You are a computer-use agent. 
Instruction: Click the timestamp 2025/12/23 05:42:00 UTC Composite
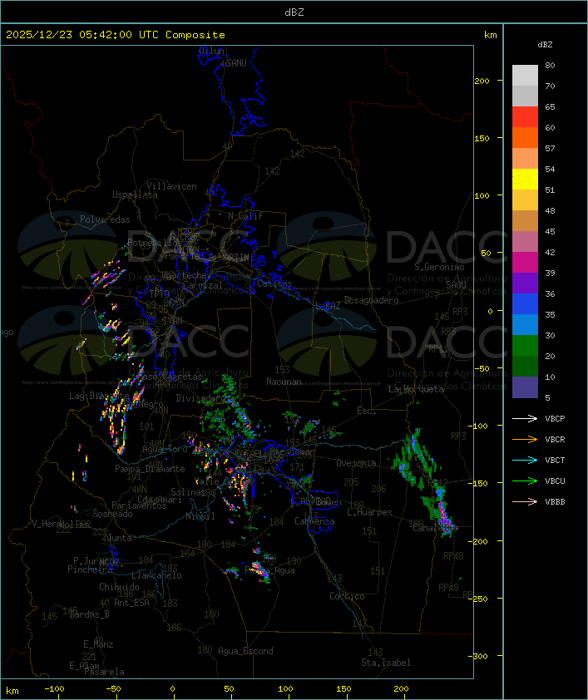click(x=116, y=35)
